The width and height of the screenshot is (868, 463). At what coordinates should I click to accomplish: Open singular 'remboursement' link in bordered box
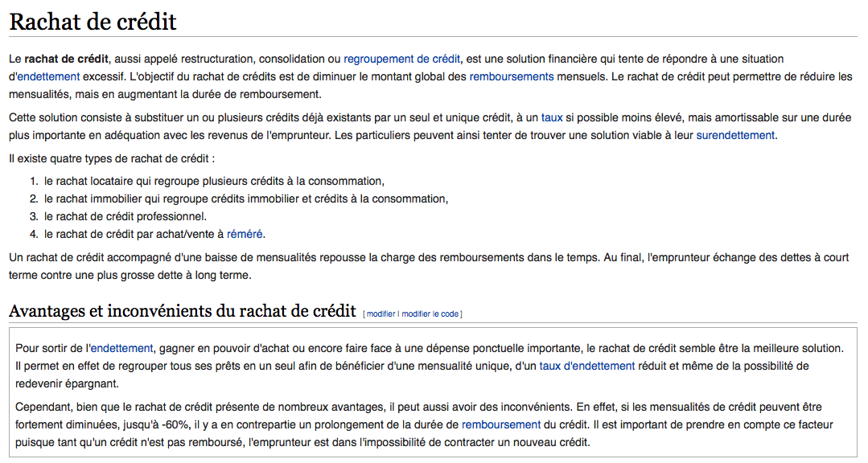(500, 424)
